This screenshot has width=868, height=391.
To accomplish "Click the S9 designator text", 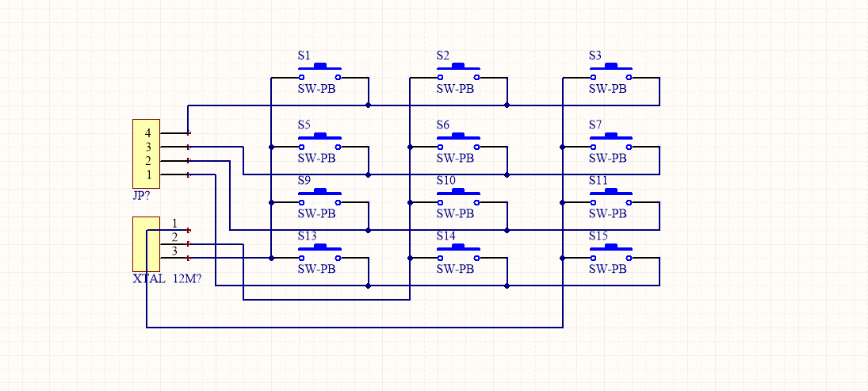I will point(304,180).
